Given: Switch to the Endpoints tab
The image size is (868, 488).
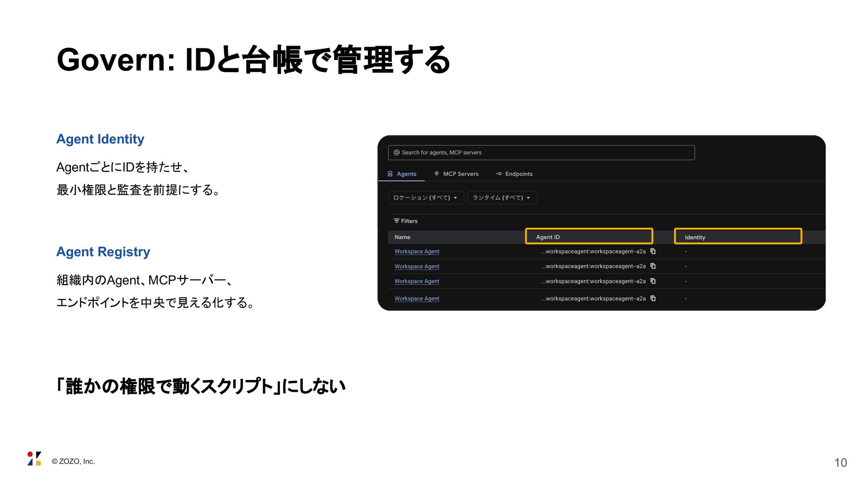Looking at the screenshot, I should coord(514,174).
